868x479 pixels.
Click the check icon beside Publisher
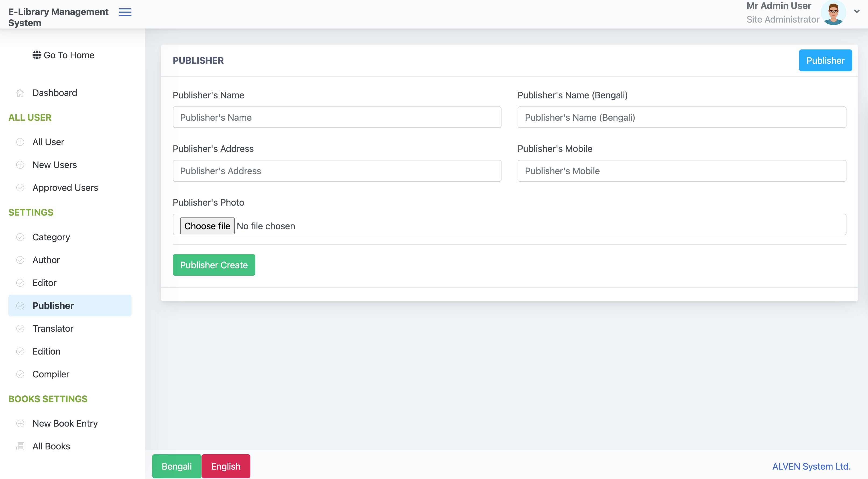pos(20,306)
